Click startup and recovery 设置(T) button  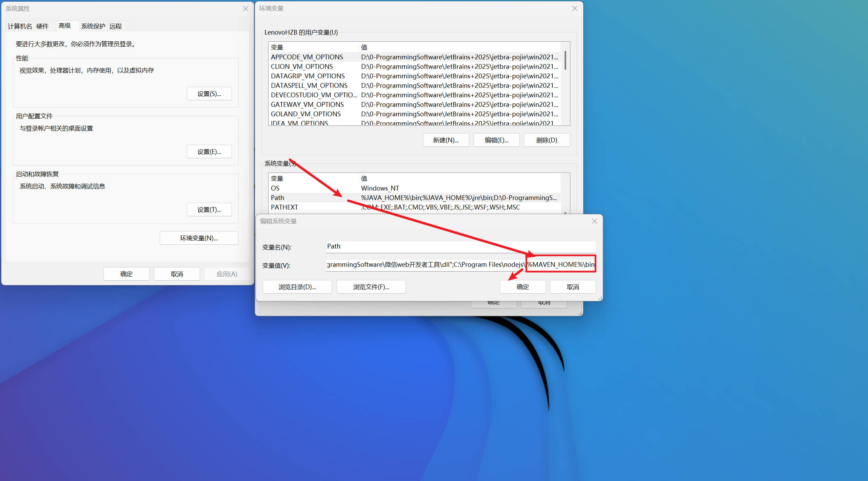tap(209, 210)
